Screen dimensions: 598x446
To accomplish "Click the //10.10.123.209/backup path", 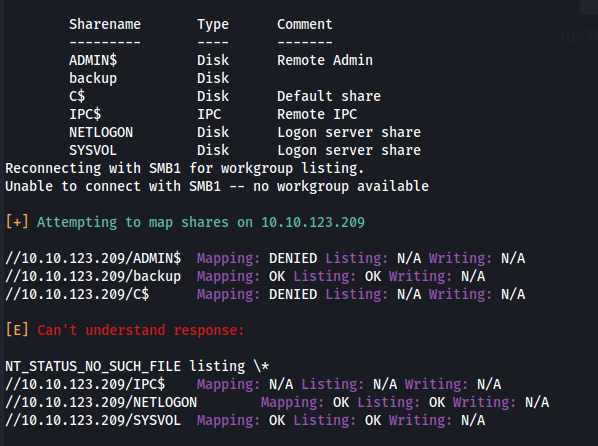I will pos(93,276).
